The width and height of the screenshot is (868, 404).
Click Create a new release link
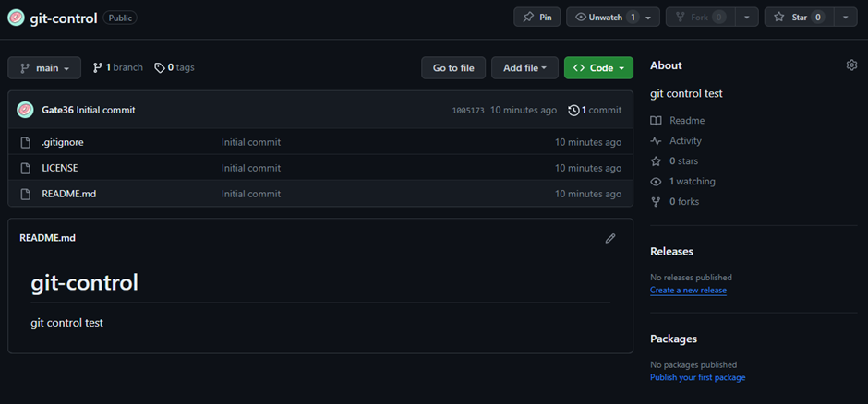688,291
